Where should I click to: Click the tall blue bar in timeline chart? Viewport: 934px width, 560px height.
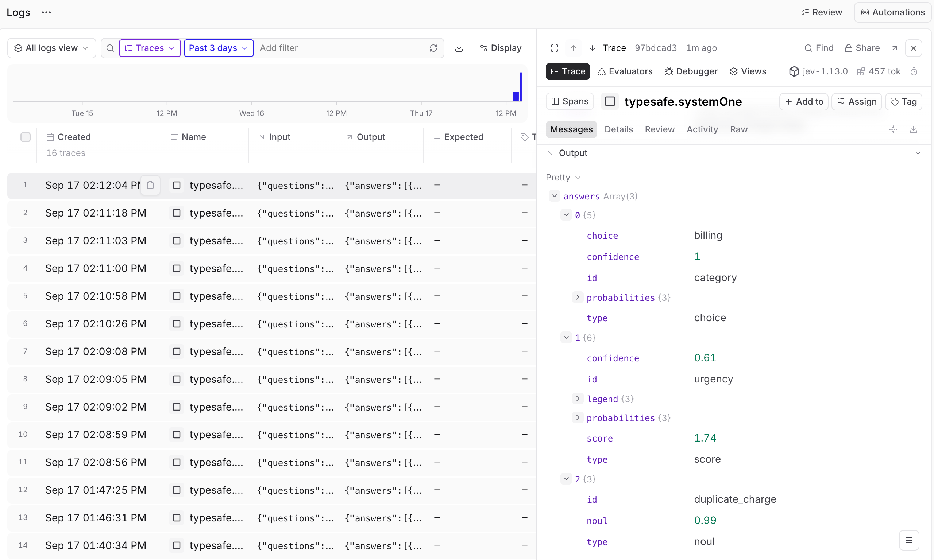[x=521, y=87]
